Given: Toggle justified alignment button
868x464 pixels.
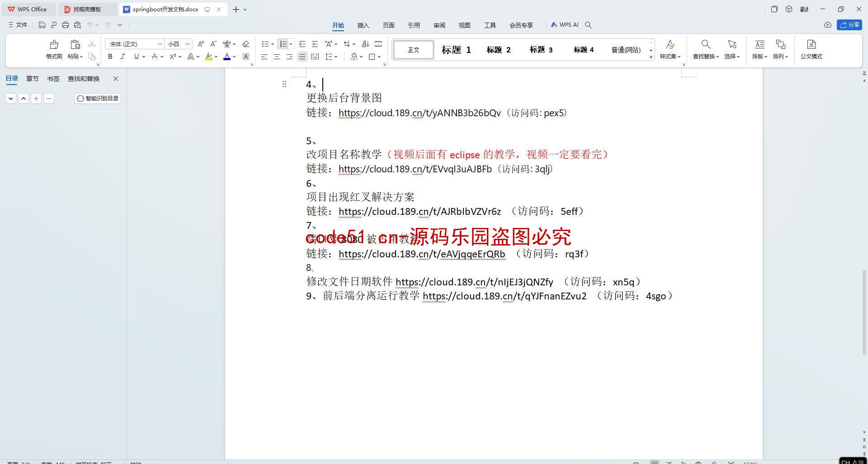Looking at the screenshot, I should [302, 57].
